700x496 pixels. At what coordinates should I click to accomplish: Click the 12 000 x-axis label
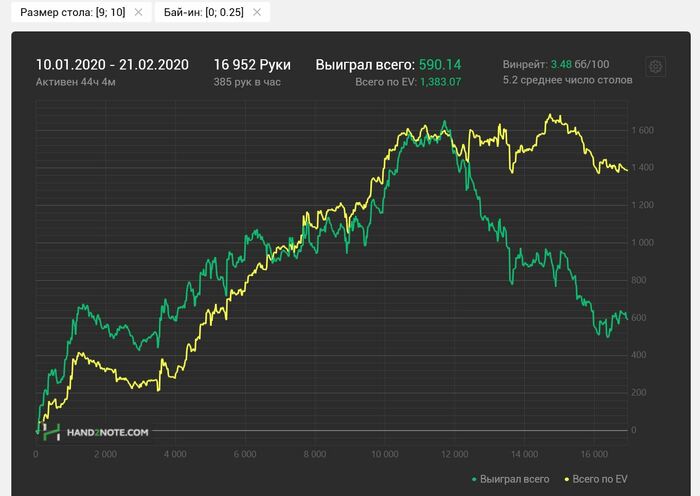(x=454, y=454)
